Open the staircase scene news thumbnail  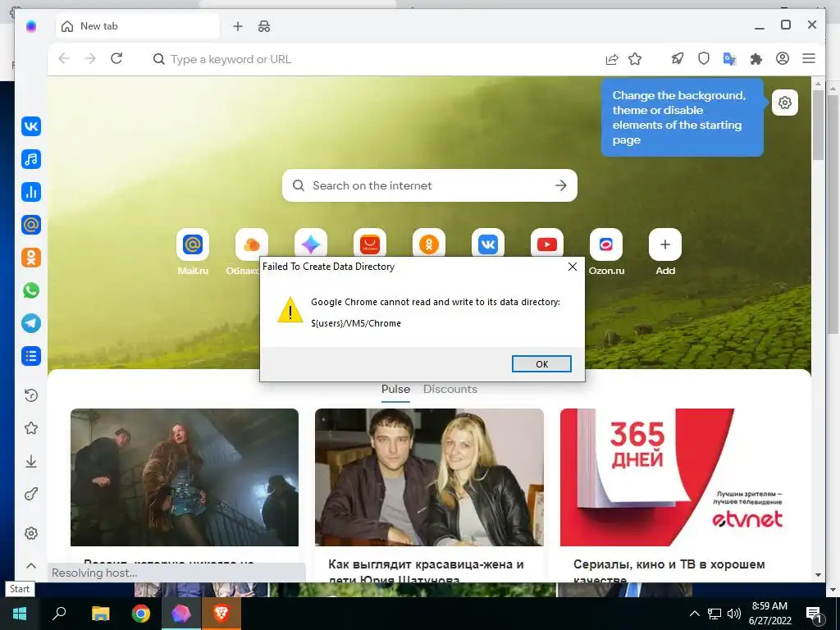185,477
